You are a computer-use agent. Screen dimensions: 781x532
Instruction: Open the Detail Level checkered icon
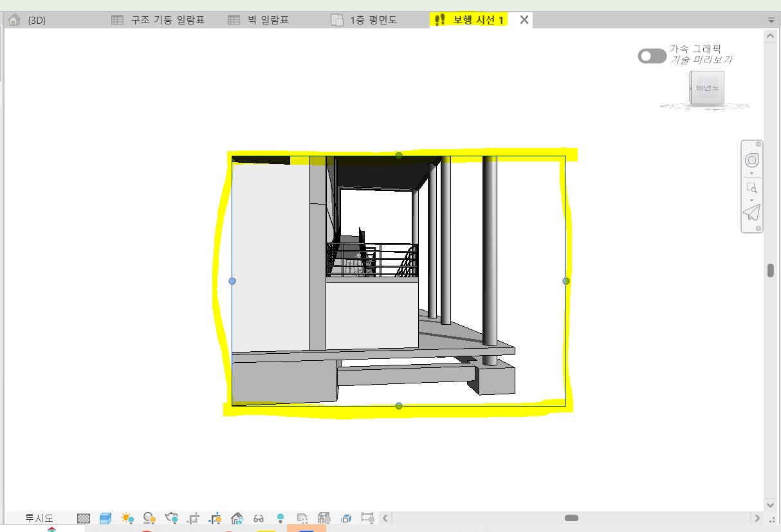(x=84, y=518)
